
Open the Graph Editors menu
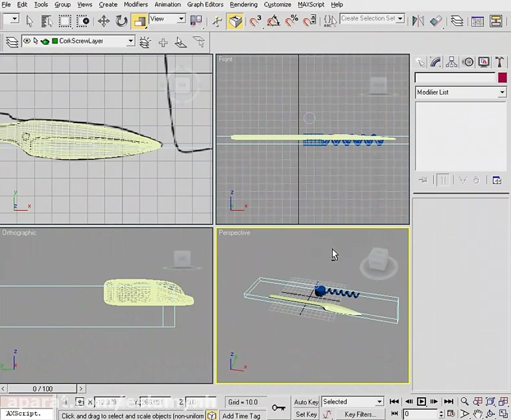205,5
